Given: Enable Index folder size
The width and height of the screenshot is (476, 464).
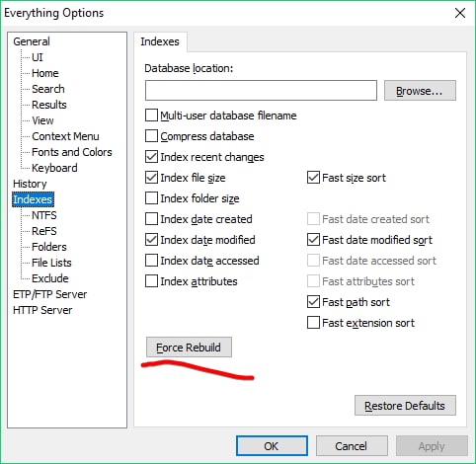Looking at the screenshot, I should click(x=151, y=198).
